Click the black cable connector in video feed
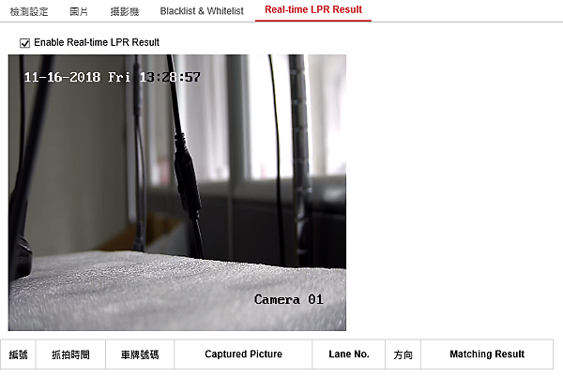 pos(187,176)
